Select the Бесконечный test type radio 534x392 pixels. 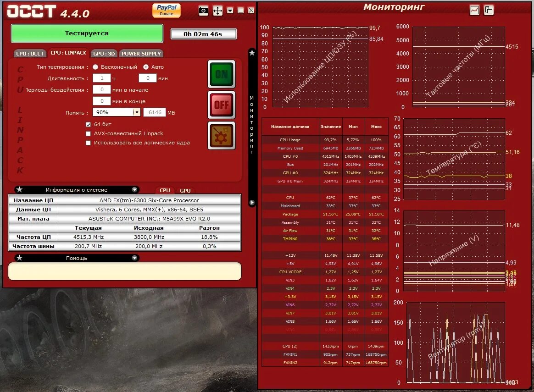pyautogui.click(x=96, y=67)
